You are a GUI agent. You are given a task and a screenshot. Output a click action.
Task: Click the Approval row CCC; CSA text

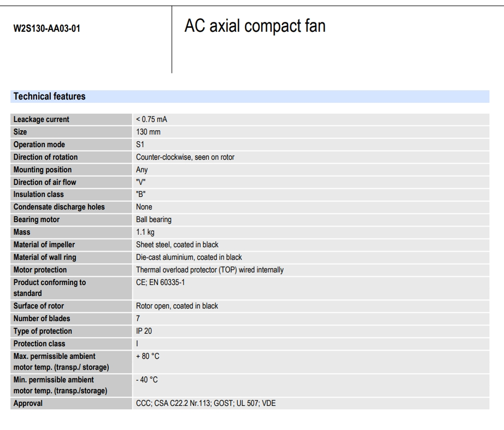coord(206,403)
